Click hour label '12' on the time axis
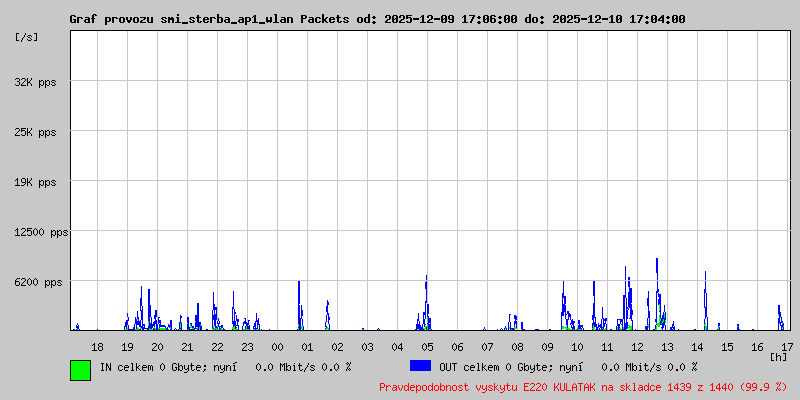Screen dimensions: 800x400 637,347
